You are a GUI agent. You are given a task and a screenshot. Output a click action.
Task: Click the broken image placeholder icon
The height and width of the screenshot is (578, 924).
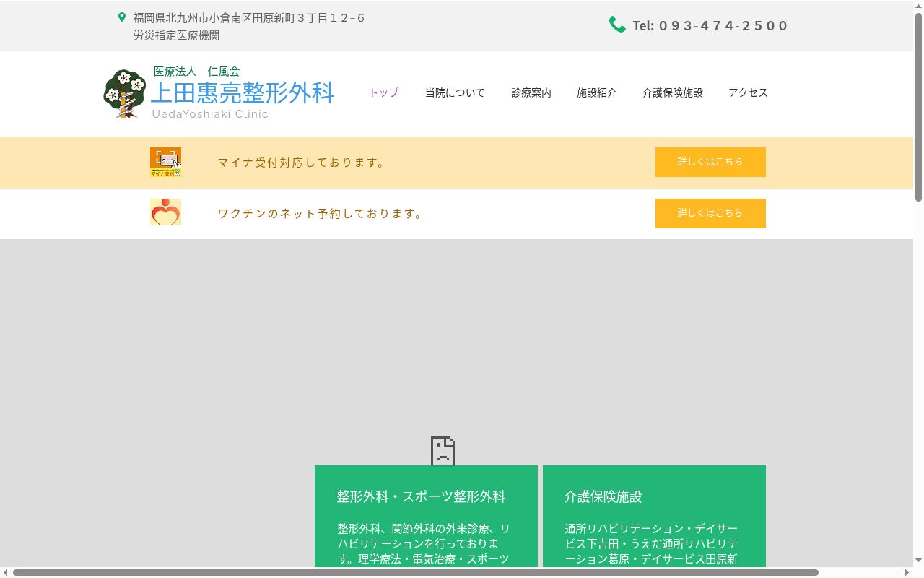click(x=443, y=451)
